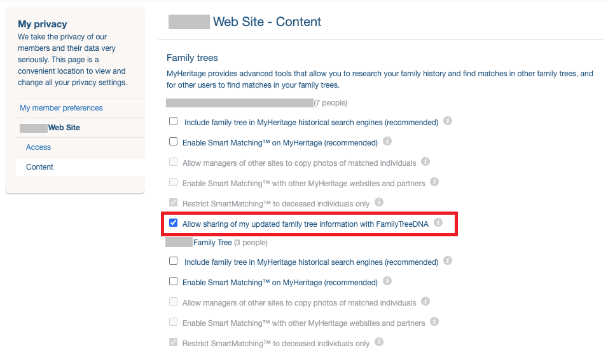Image resolution: width=608 pixels, height=364 pixels.
Task: Click info icon next to second Enable Smart Matching on MyHeritage
Action: pyautogui.click(x=387, y=281)
